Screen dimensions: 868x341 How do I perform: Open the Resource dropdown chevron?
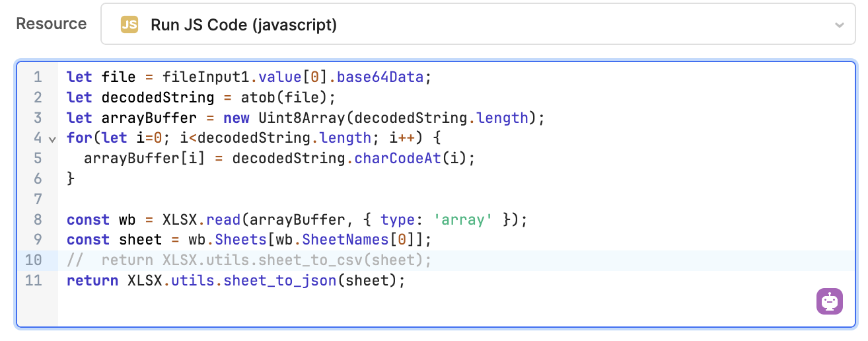pyautogui.click(x=839, y=26)
